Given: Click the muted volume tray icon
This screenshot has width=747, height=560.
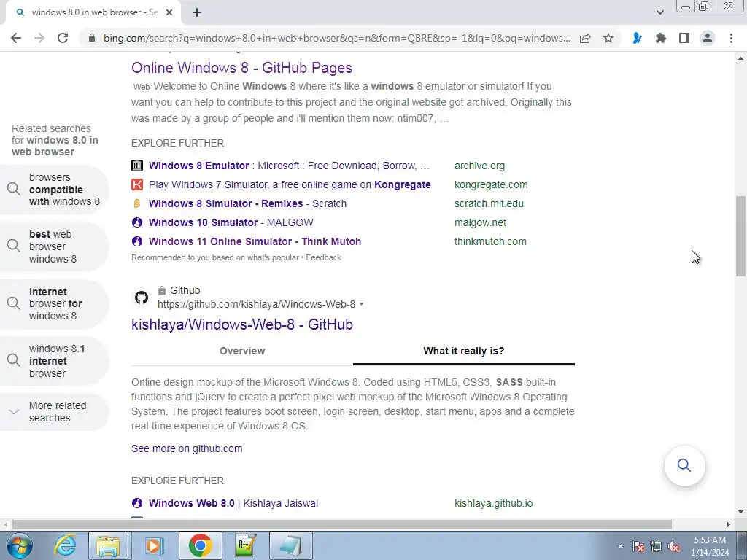Looking at the screenshot, I should tap(673, 547).
